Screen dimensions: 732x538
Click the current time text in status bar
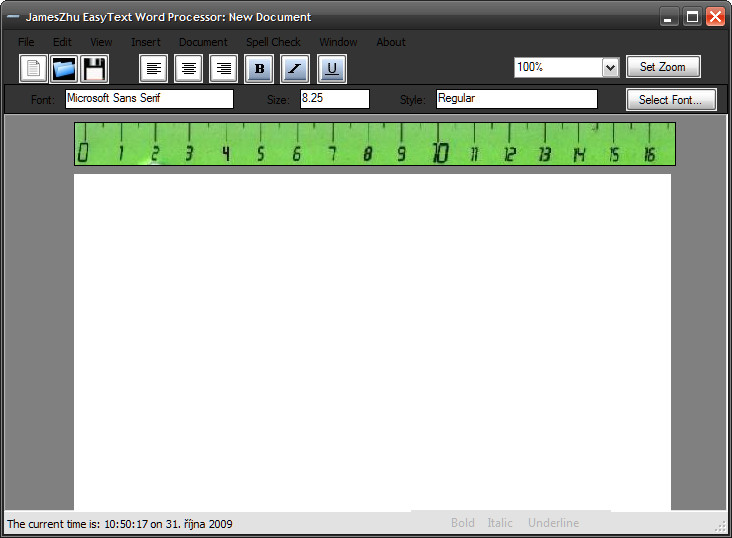(x=120, y=524)
